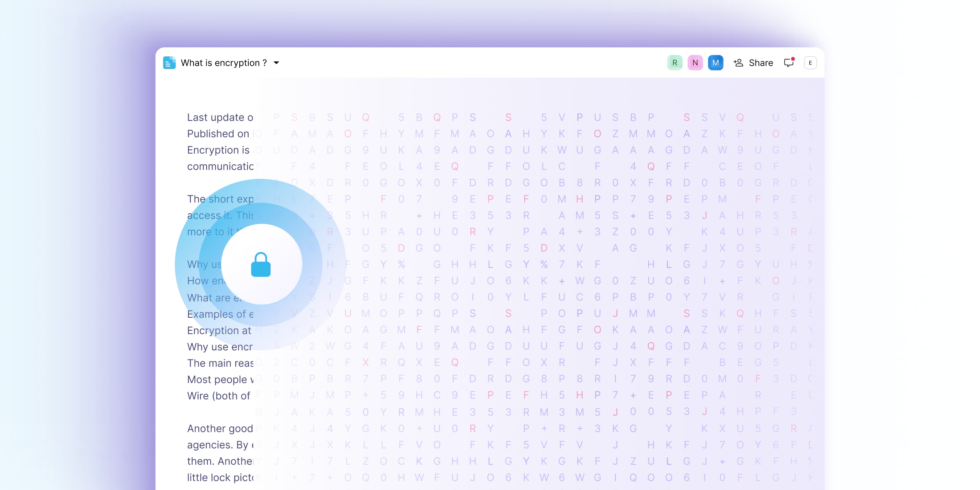Click the add-person icon next to Share
The height and width of the screenshot is (490, 980).
pos(738,63)
